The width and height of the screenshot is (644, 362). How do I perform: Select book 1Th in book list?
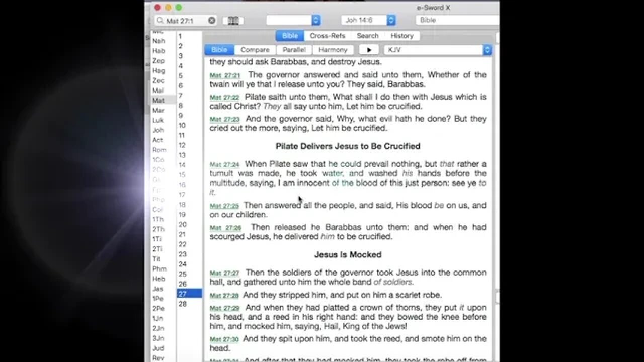[158, 219]
